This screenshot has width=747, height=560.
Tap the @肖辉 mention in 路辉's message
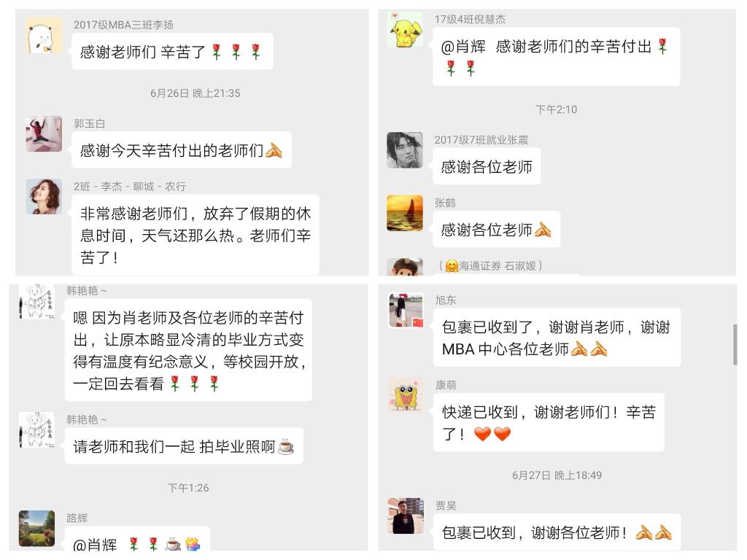tap(94, 544)
